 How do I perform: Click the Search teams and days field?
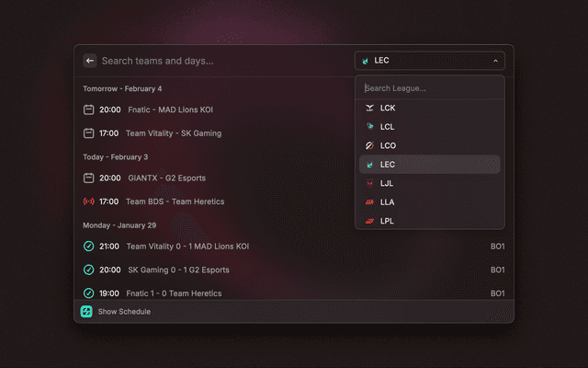[220, 61]
